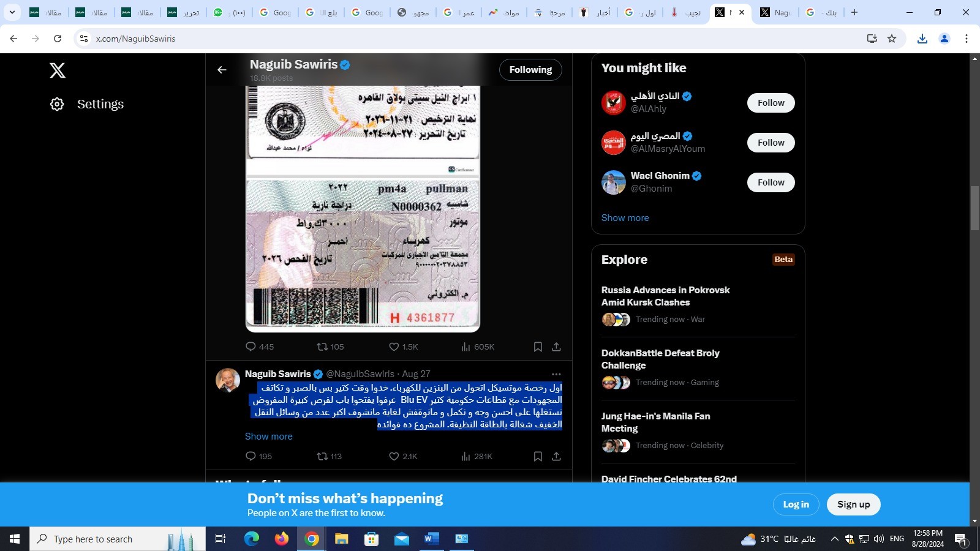Install app icon in address bar
The width and height of the screenshot is (980, 551).
872,39
